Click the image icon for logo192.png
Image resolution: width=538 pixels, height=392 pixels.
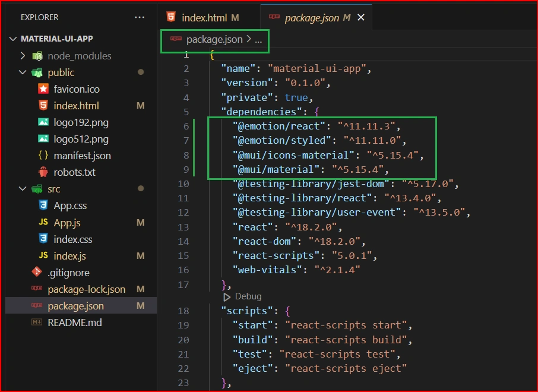point(43,122)
